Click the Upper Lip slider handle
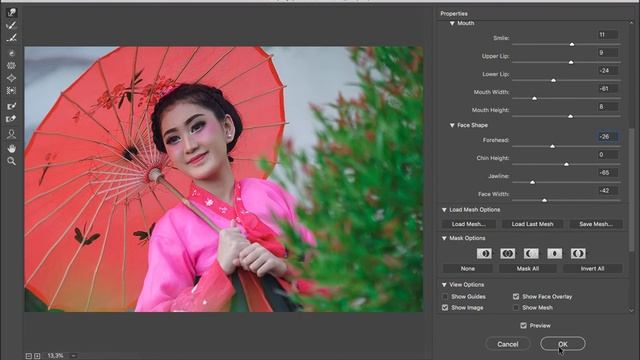Image resolution: width=640 pixels, height=360 pixels. pos(571,62)
